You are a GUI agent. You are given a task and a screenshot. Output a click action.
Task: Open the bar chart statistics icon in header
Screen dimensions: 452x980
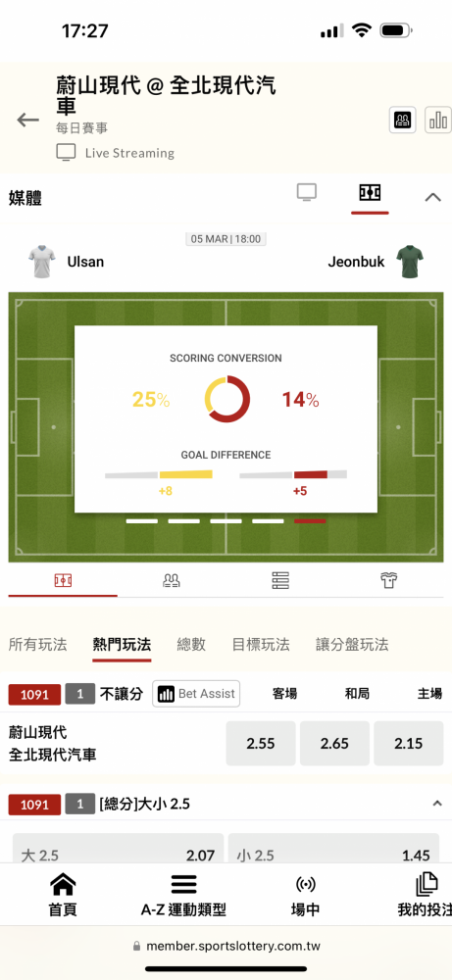point(439,120)
